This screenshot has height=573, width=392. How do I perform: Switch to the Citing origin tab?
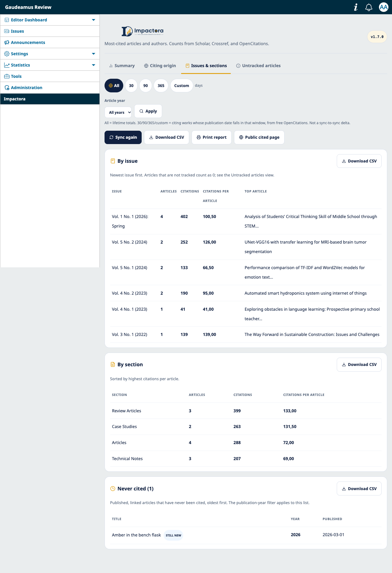(160, 66)
